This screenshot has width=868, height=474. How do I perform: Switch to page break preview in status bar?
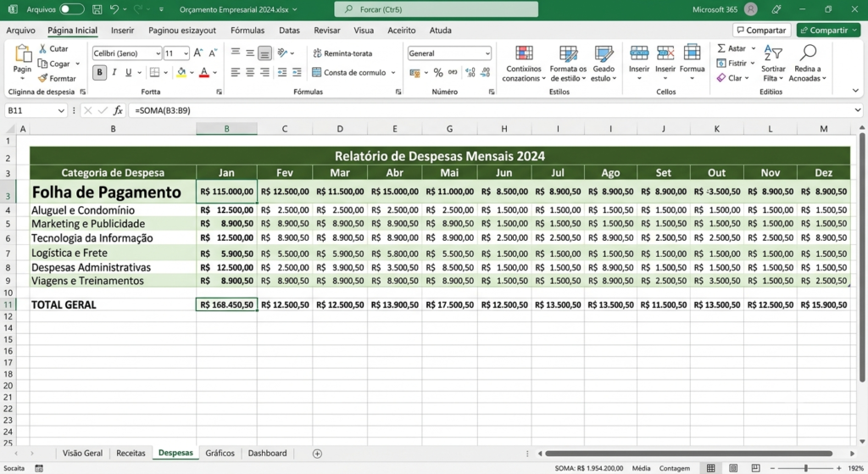[755, 468]
